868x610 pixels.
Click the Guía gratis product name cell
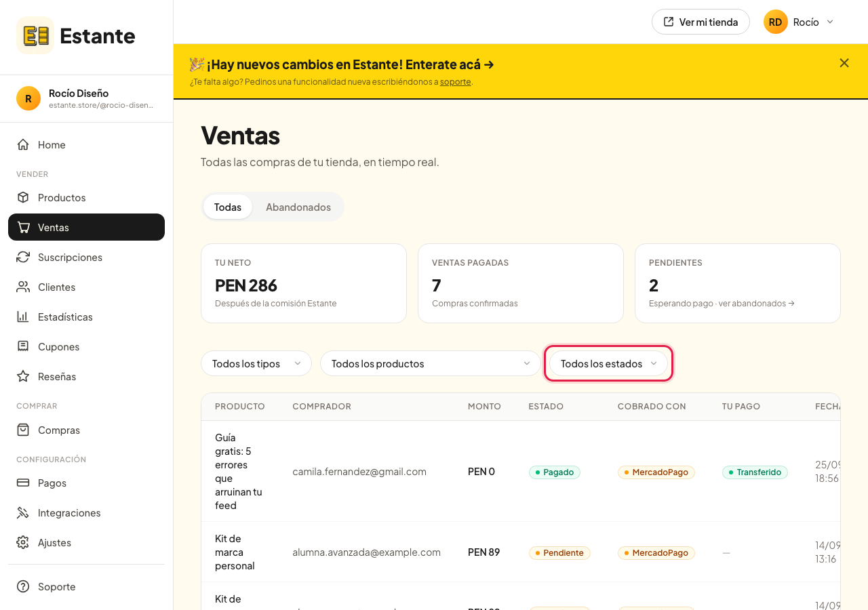pyautogui.click(x=239, y=472)
